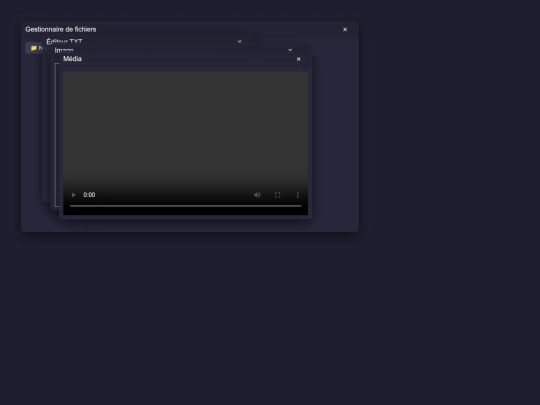Open the Média video in fullscreen
Screen dimensions: 540x405
pyautogui.click(x=278, y=195)
